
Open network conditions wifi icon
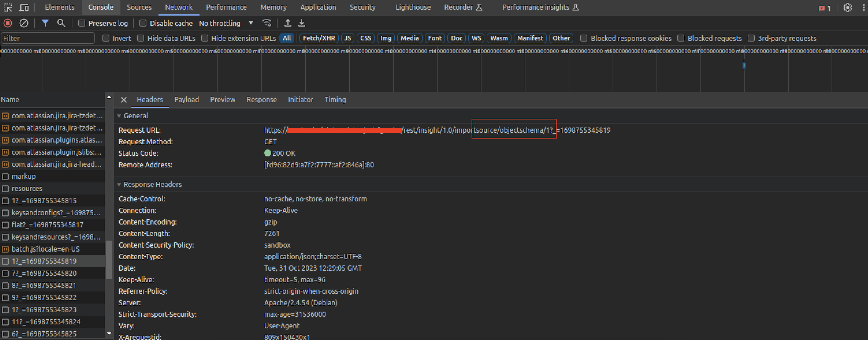(x=267, y=23)
